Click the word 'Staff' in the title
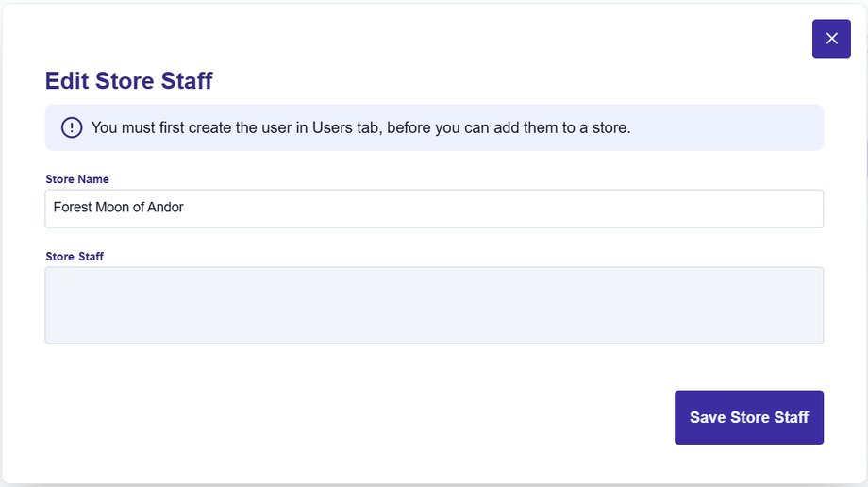868x487 pixels. (186, 81)
